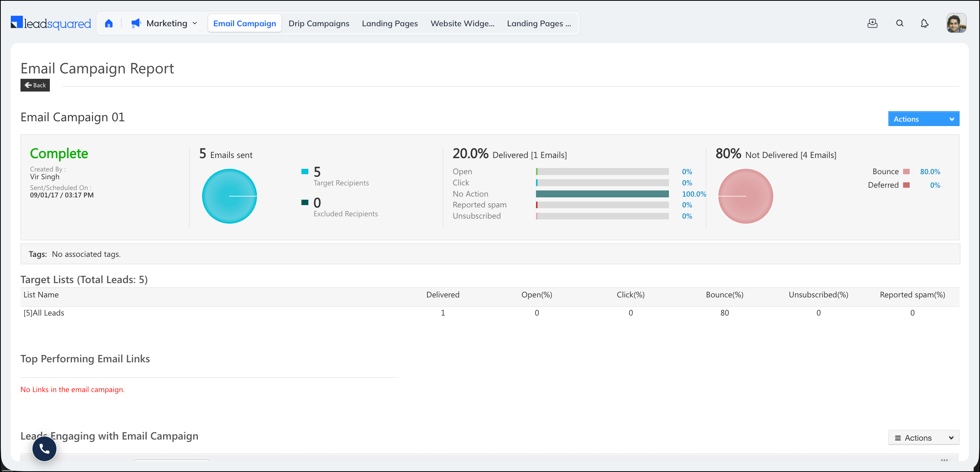The width and height of the screenshot is (980, 472).
Task: Open the user profile avatar
Action: point(956,23)
